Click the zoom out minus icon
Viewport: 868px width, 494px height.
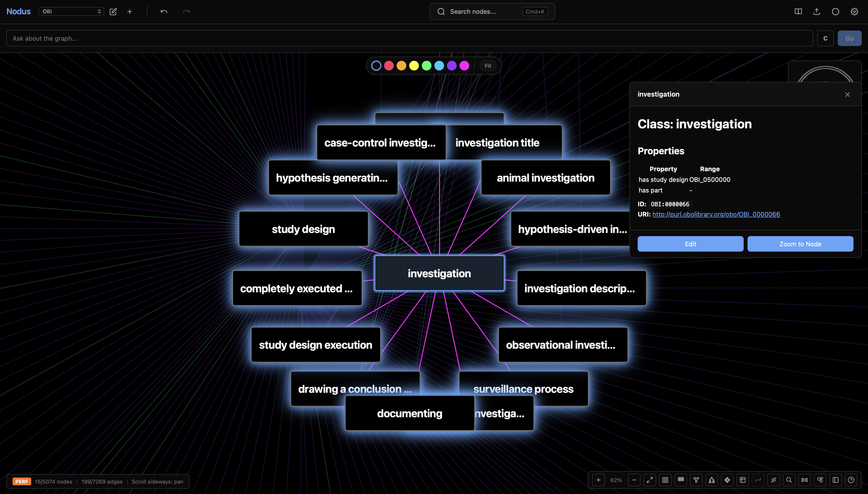pos(634,480)
